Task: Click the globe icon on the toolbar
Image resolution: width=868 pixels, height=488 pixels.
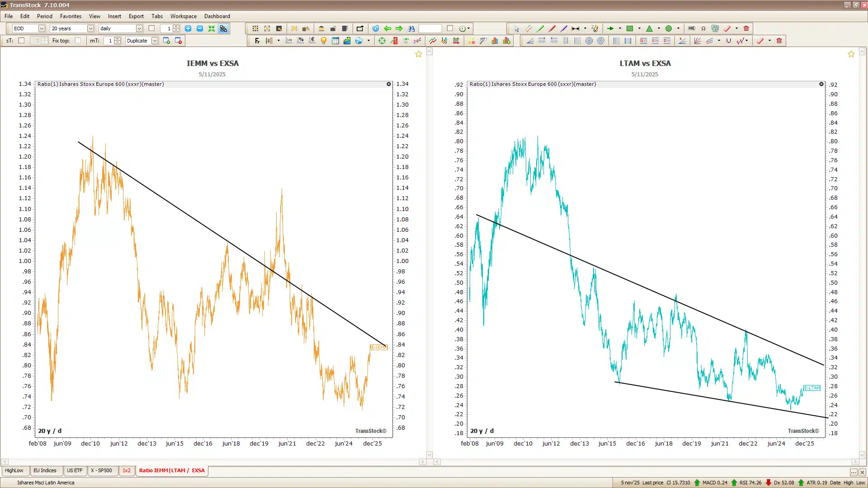Action: tap(359, 41)
